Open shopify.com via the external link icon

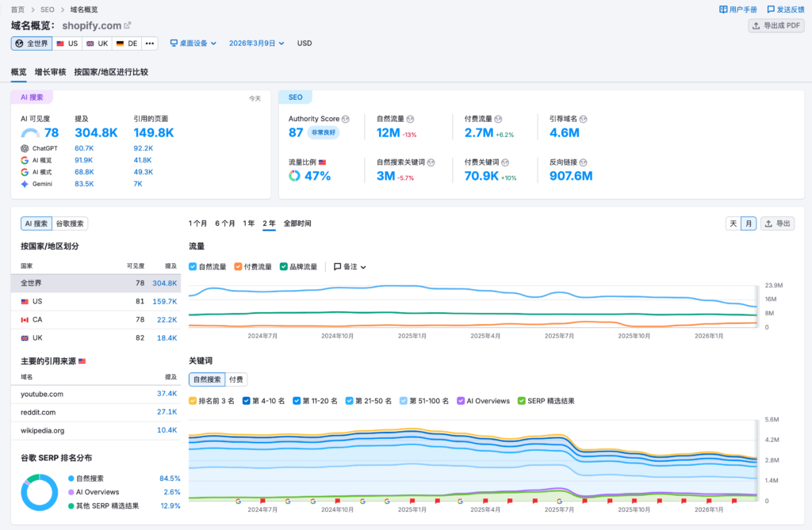coord(127,25)
